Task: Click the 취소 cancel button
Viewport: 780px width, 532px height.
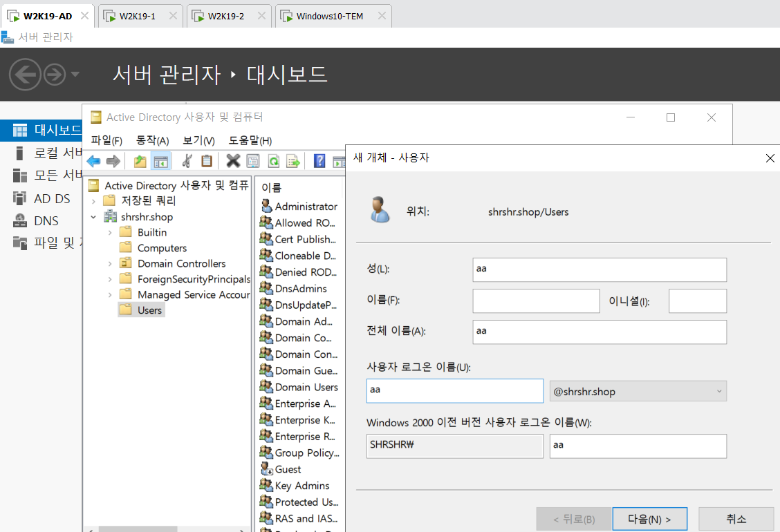Action: coord(736,519)
